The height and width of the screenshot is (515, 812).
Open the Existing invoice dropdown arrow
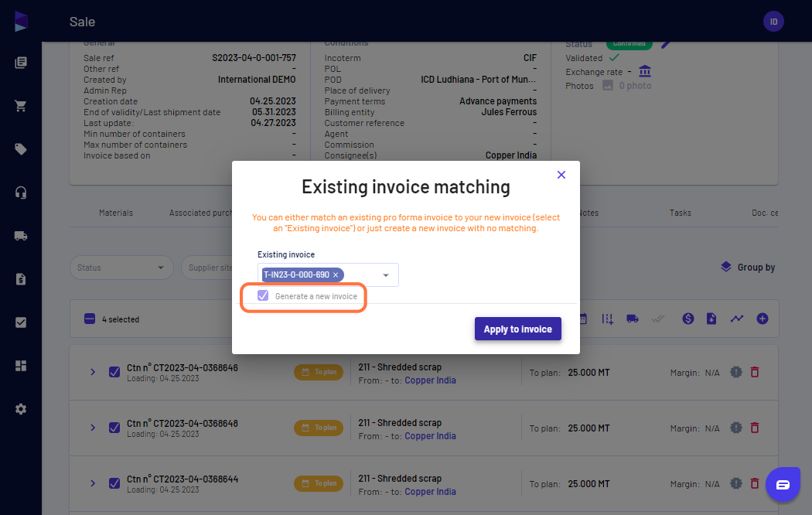point(386,275)
